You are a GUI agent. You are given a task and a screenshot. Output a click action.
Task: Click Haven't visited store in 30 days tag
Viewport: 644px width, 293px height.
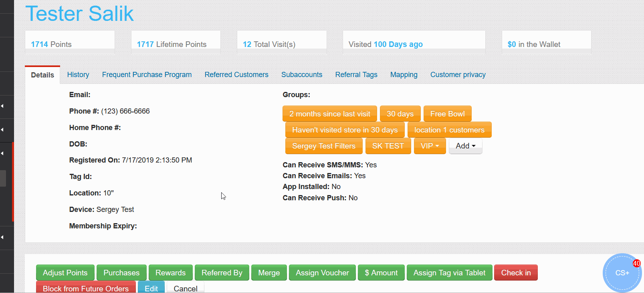(345, 130)
